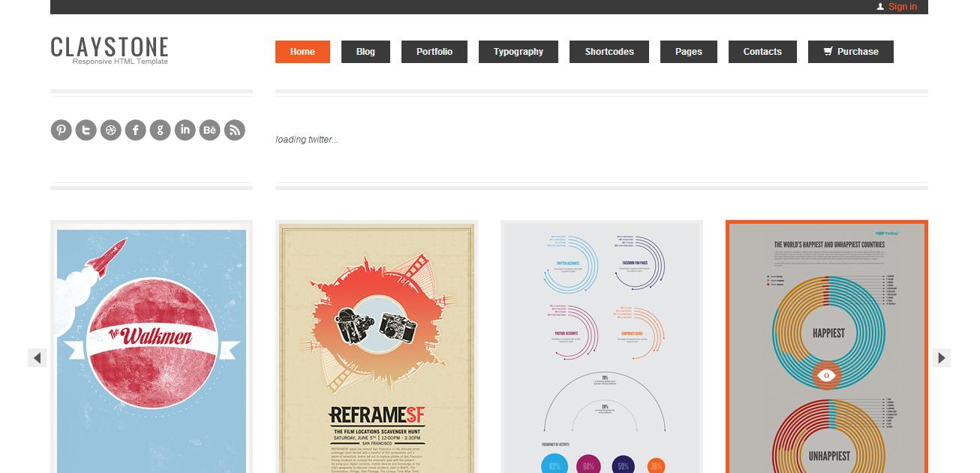Click the 'loading twitter...' text

coord(307,140)
